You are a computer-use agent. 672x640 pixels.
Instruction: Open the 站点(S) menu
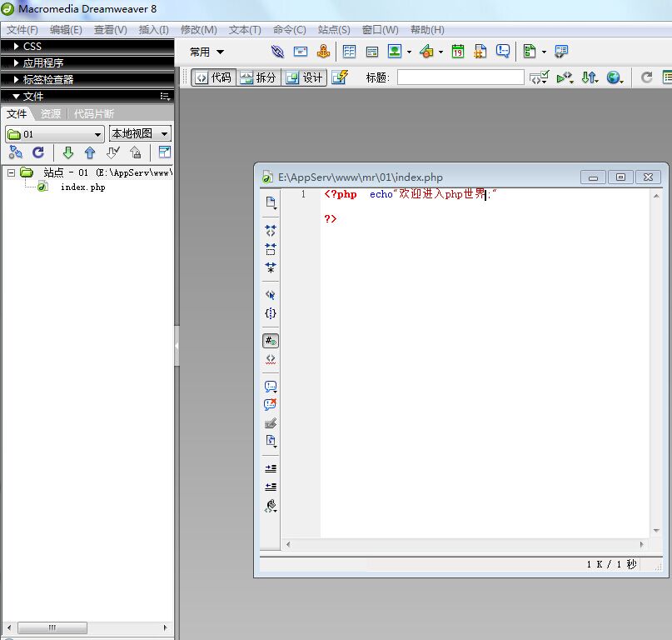point(334,30)
